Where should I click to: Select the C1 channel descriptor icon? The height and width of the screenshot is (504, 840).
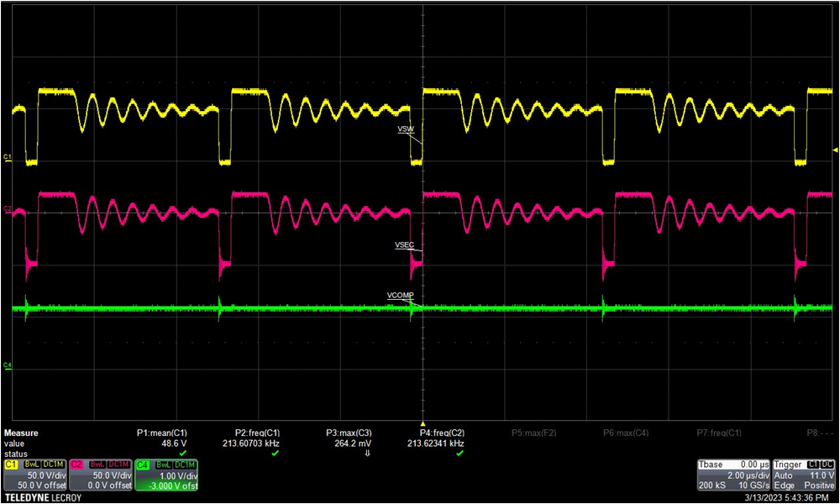tap(10, 464)
